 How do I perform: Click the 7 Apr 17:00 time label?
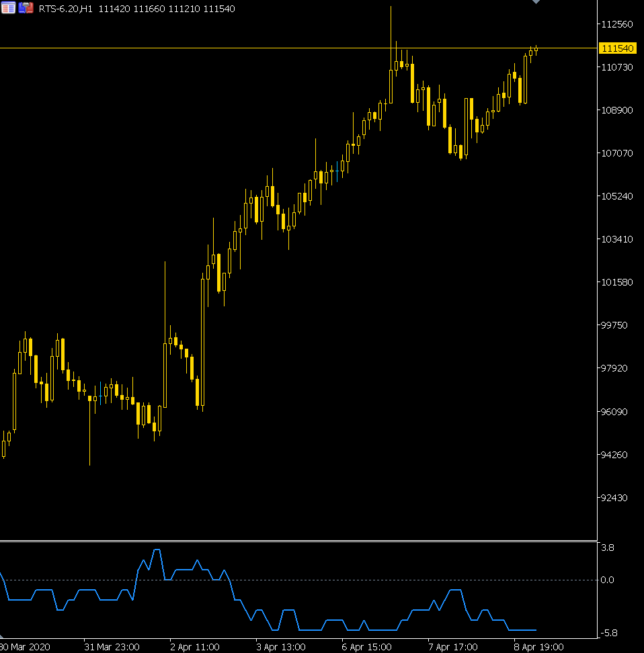pos(452,647)
